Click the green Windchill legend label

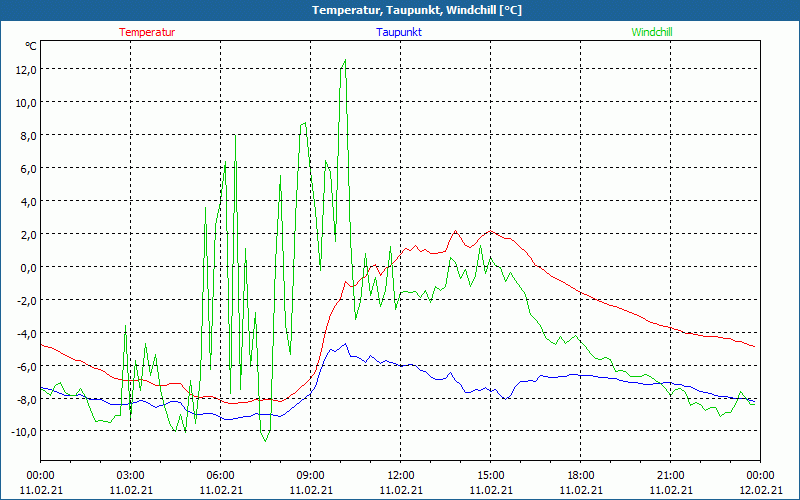click(x=652, y=32)
